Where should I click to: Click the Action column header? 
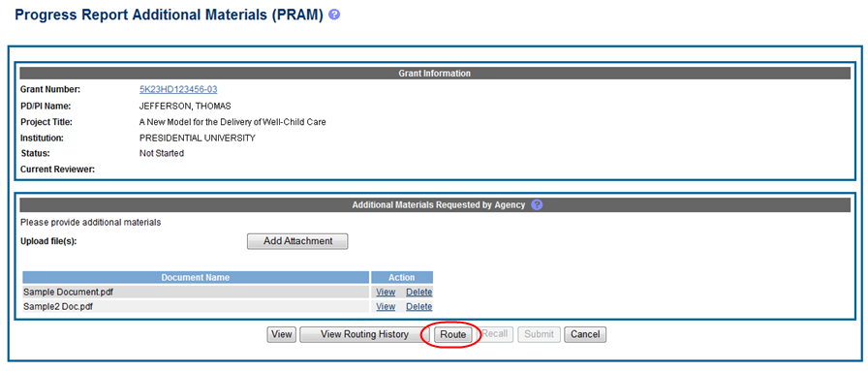coord(402,277)
